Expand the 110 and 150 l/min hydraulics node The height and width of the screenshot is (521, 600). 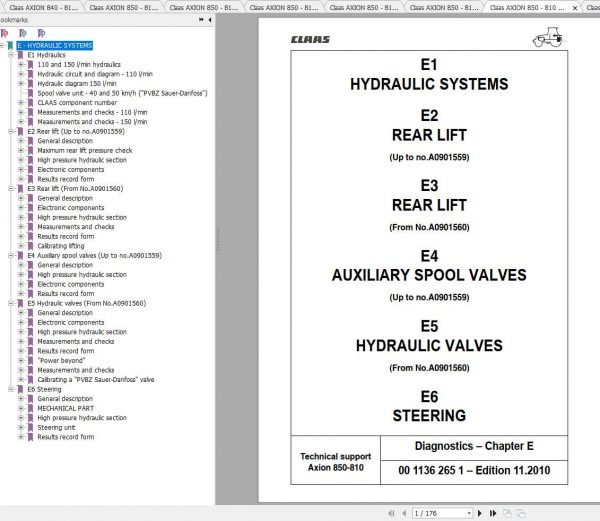click(21, 65)
